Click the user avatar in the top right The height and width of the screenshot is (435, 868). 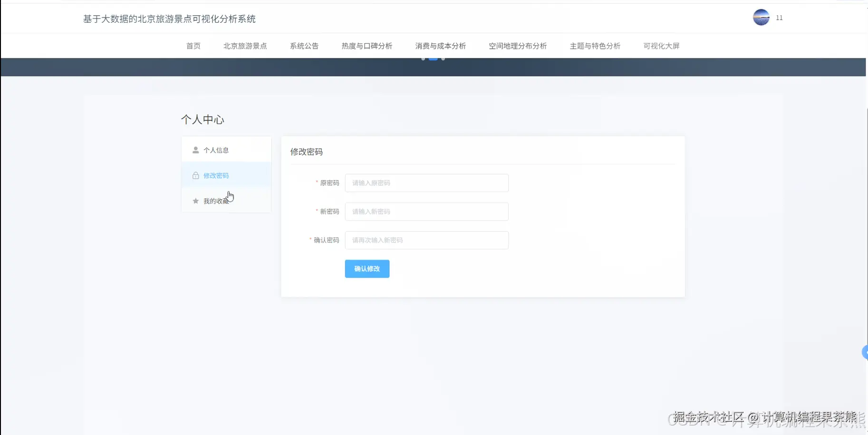(760, 17)
